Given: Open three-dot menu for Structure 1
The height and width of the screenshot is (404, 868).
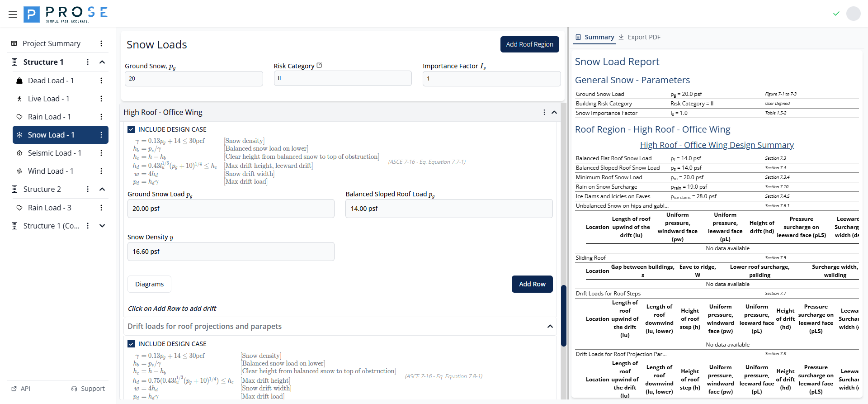Looking at the screenshot, I should 88,62.
